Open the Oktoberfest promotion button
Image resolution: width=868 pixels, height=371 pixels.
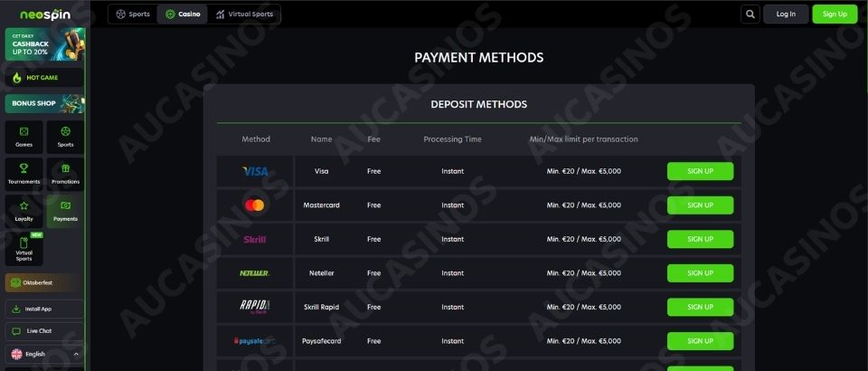[x=45, y=282]
